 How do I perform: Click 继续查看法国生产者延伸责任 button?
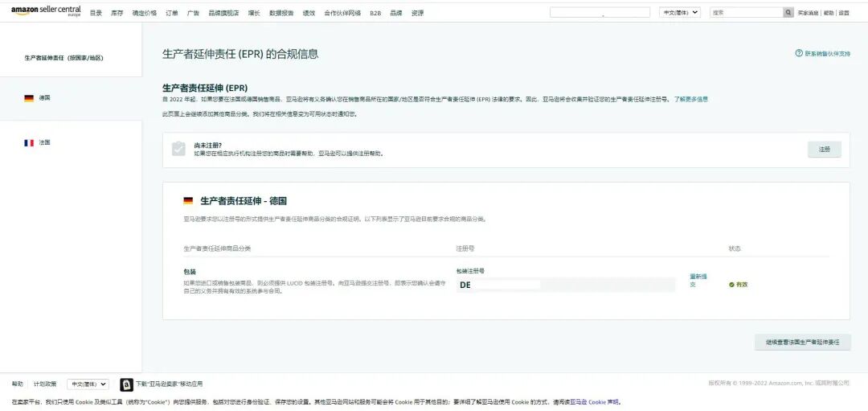803,343
